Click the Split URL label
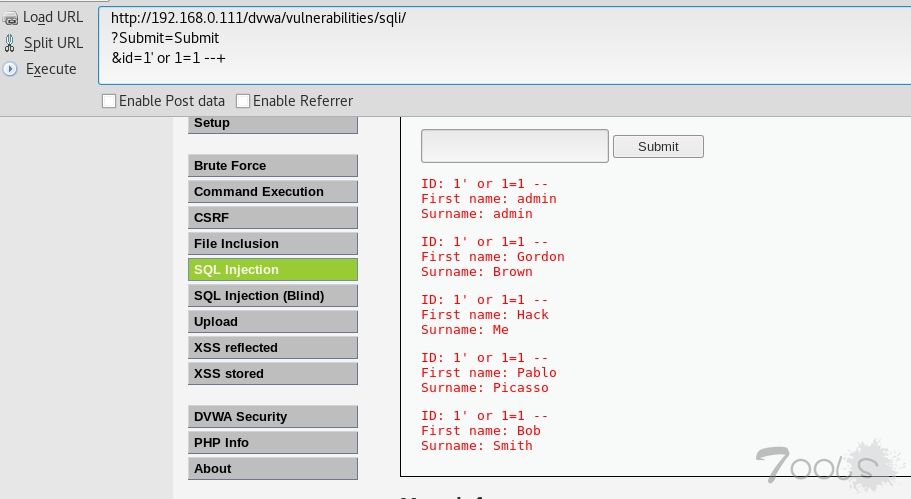 pos(53,43)
